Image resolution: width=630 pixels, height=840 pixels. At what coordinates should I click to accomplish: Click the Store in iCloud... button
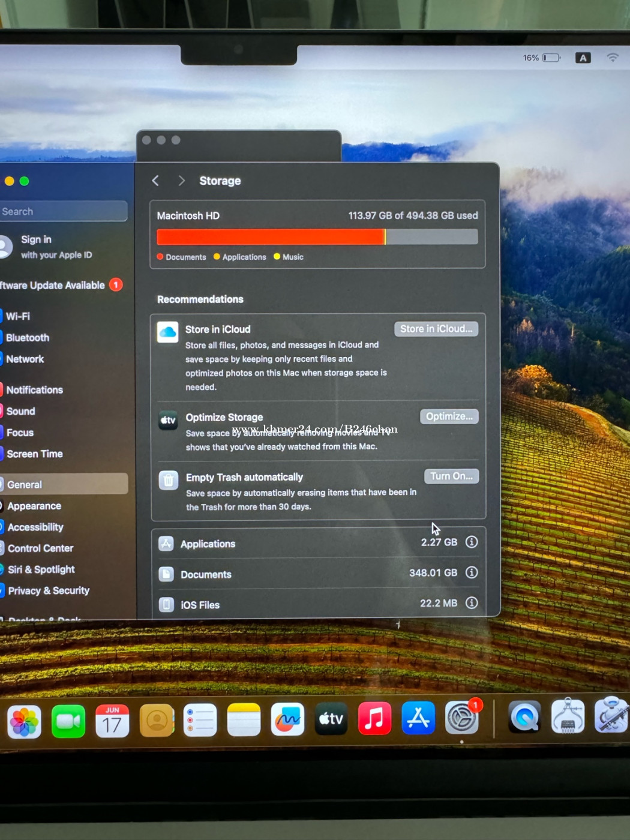tap(436, 329)
